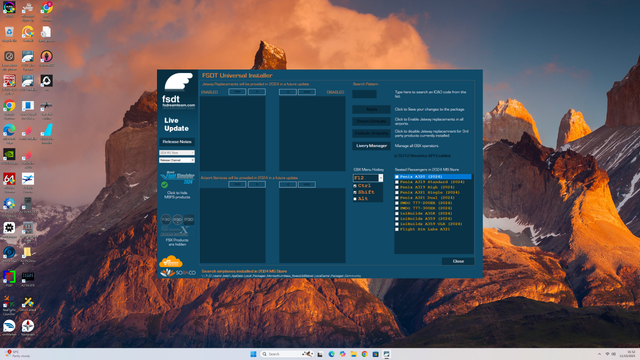Click the Search Pattern input field
Screen dimensions: 640x360
[364, 94]
